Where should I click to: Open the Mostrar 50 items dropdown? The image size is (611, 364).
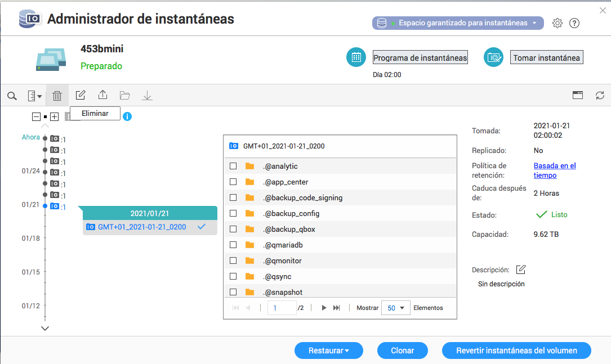point(396,308)
